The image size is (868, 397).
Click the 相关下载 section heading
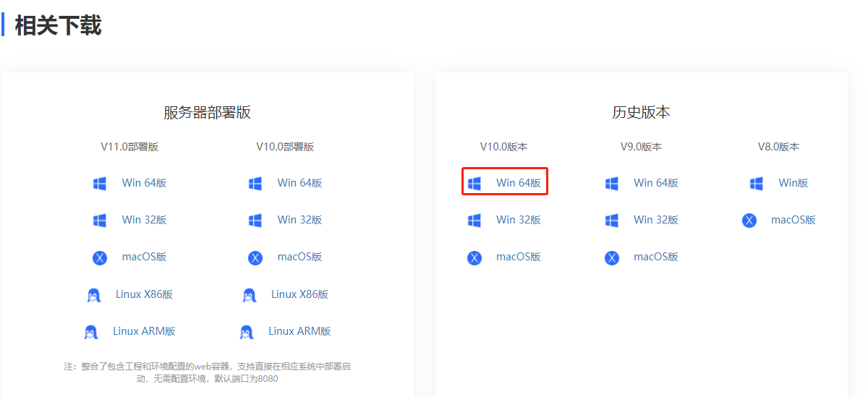pyautogui.click(x=58, y=25)
